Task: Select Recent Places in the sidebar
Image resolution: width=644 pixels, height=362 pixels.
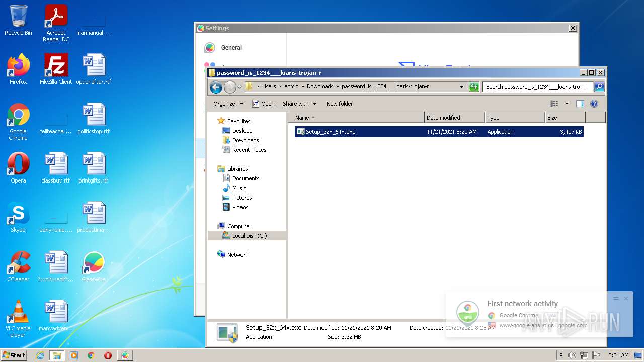Action: pyautogui.click(x=250, y=150)
